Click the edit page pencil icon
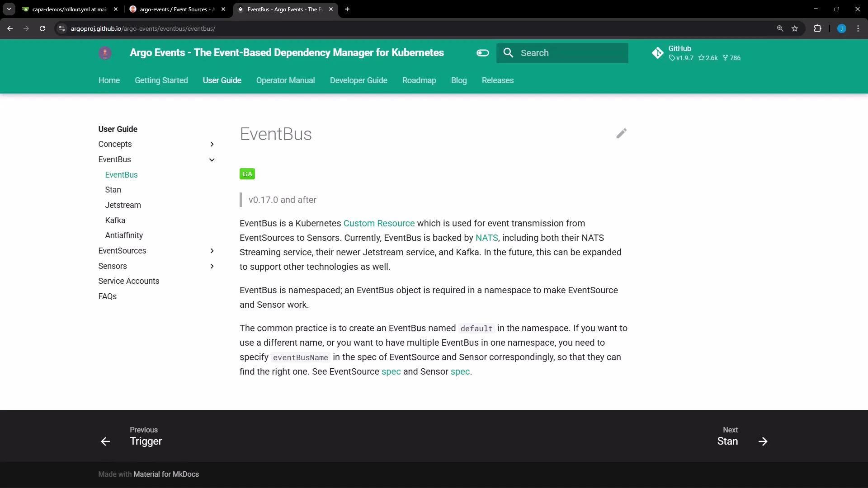 click(621, 133)
